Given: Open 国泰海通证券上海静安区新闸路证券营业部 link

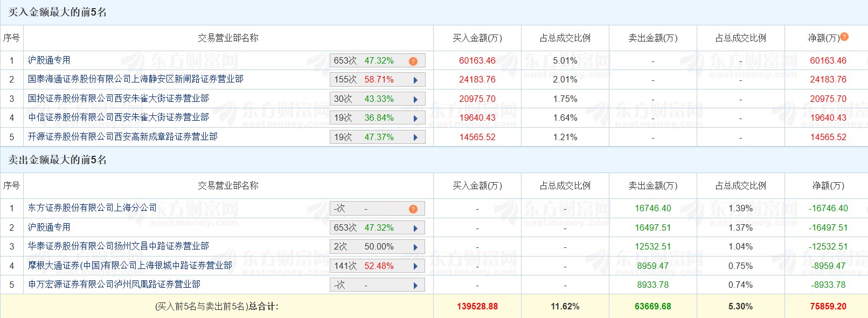Looking at the screenshot, I should 135,79.
